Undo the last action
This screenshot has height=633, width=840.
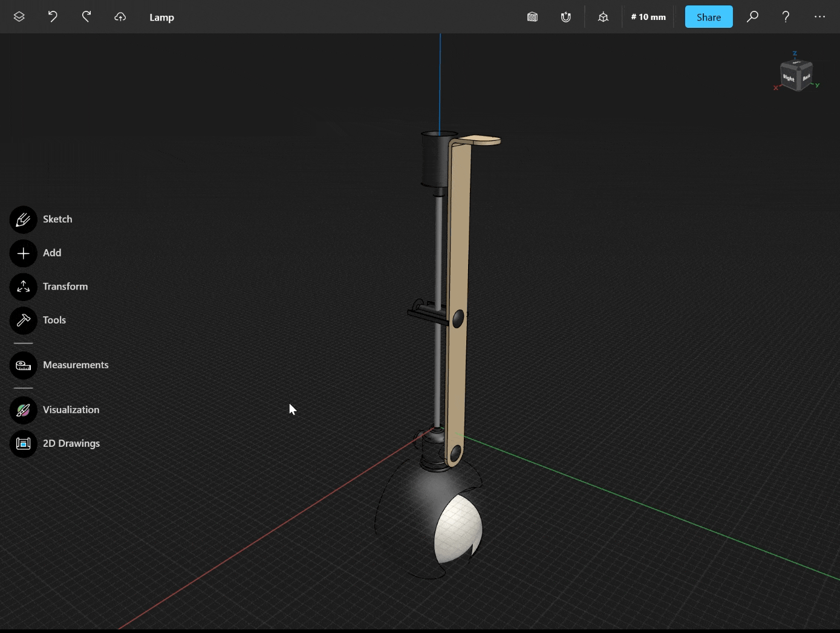coord(53,16)
